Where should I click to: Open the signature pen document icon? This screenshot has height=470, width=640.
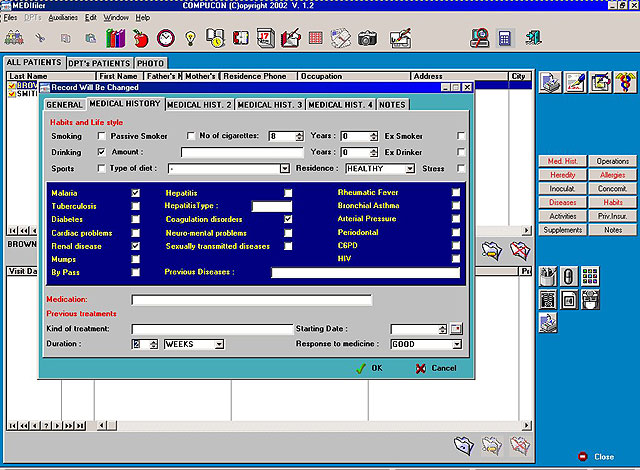575,82
